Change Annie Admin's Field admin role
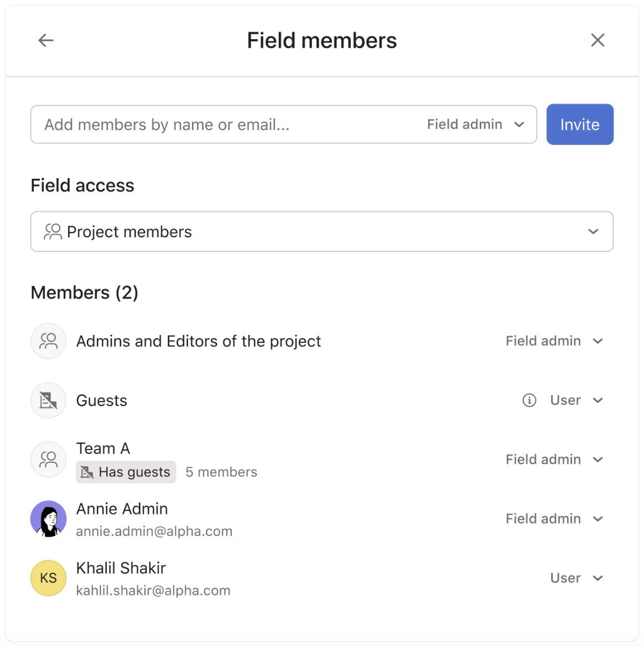The width and height of the screenshot is (644, 647). click(x=554, y=519)
